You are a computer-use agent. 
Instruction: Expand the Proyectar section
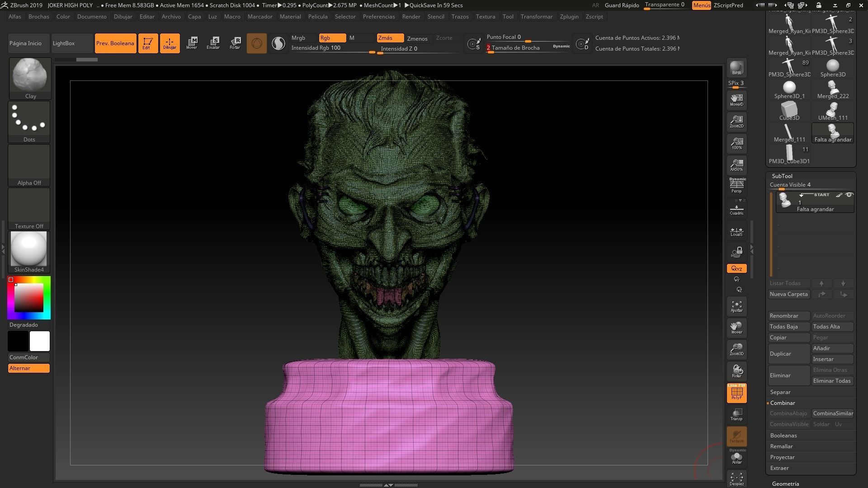783,457
